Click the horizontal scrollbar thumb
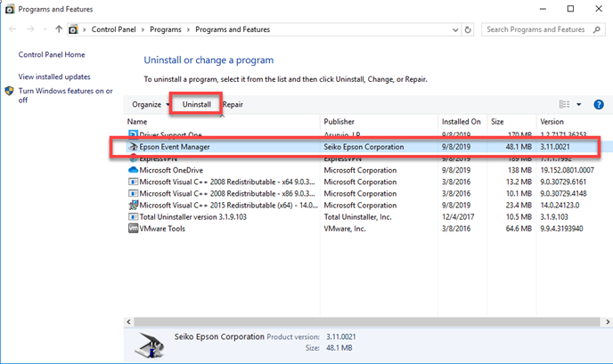 pos(367,322)
